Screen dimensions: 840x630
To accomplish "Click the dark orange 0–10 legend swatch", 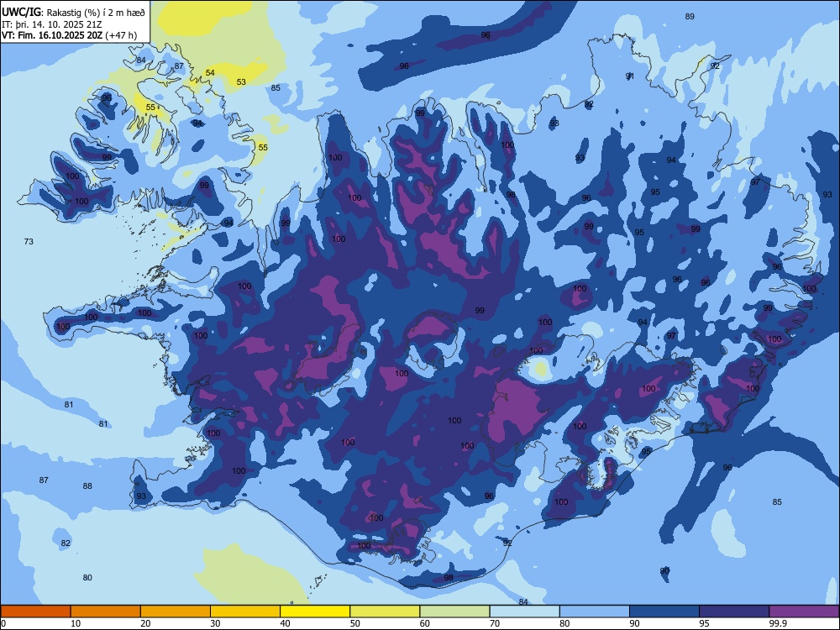I will pos(35,612).
